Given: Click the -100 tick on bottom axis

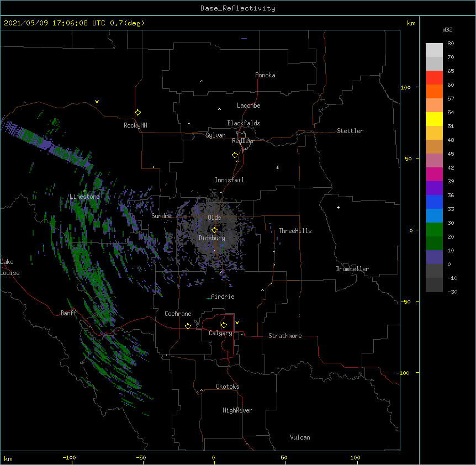Looking at the screenshot, I should (69, 457).
